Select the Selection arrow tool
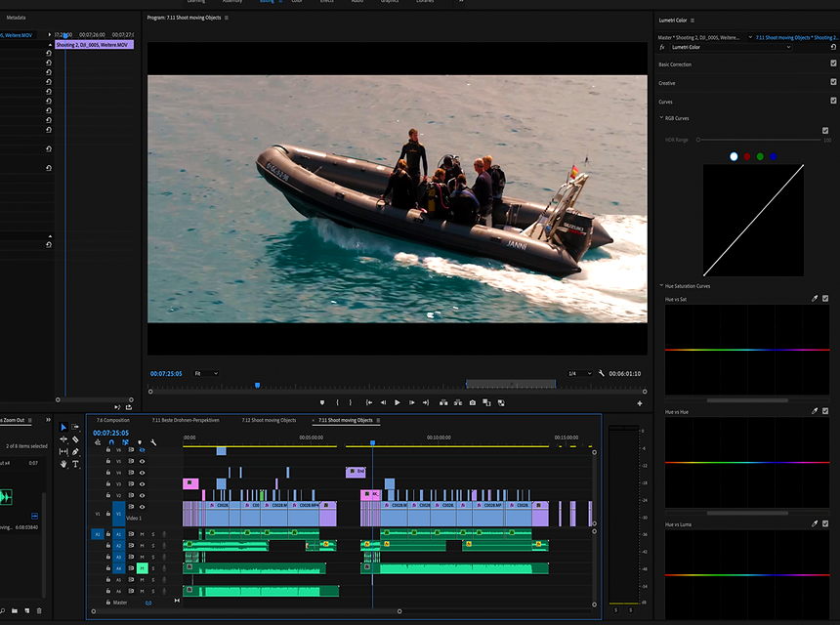This screenshot has width=840, height=625. (x=63, y=427)
